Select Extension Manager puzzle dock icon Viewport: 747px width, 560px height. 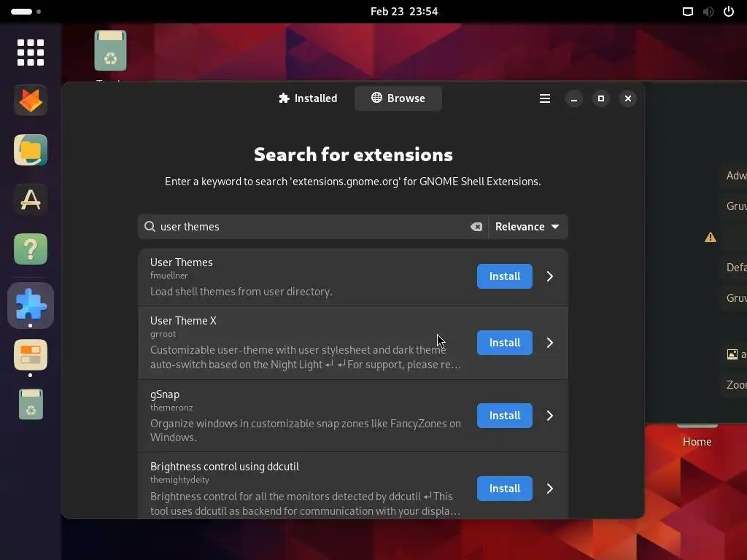(31, 305)
